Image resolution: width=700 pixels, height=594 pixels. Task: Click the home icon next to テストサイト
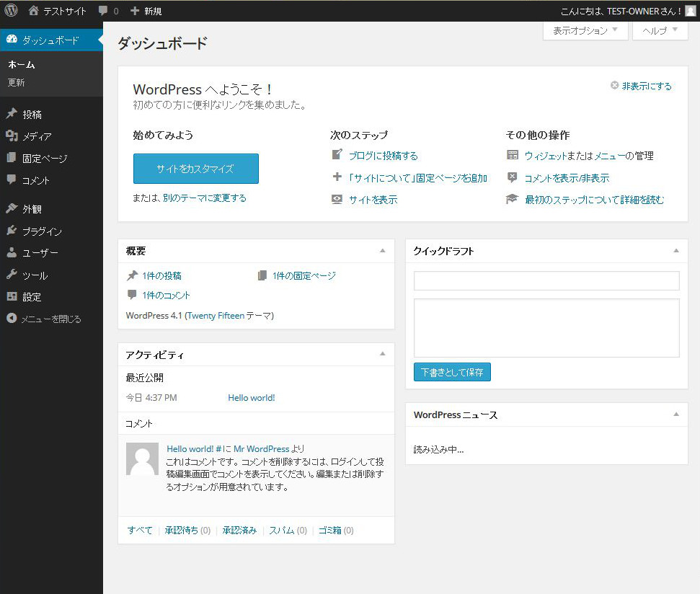[33, 10]
